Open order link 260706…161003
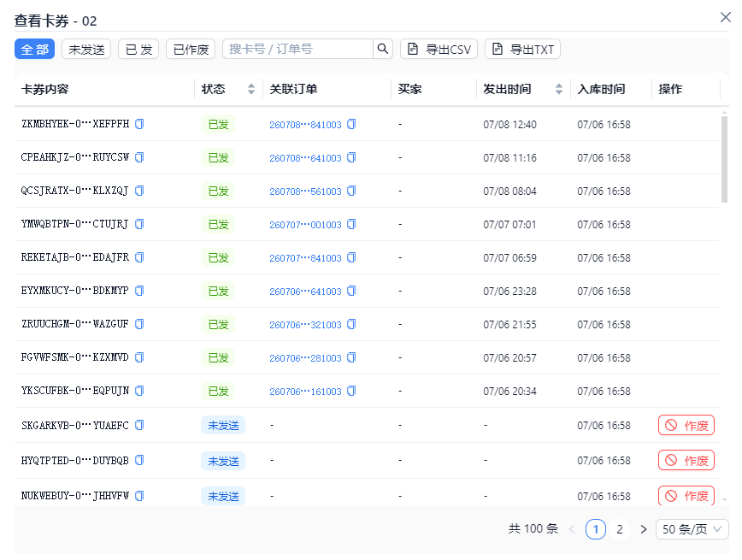Viewport: 742px width, 560px height. coord(305,392)
